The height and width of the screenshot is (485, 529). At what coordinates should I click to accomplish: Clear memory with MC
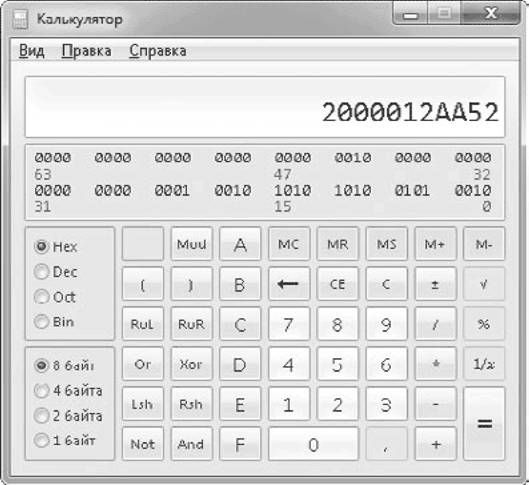coord(289,244)
